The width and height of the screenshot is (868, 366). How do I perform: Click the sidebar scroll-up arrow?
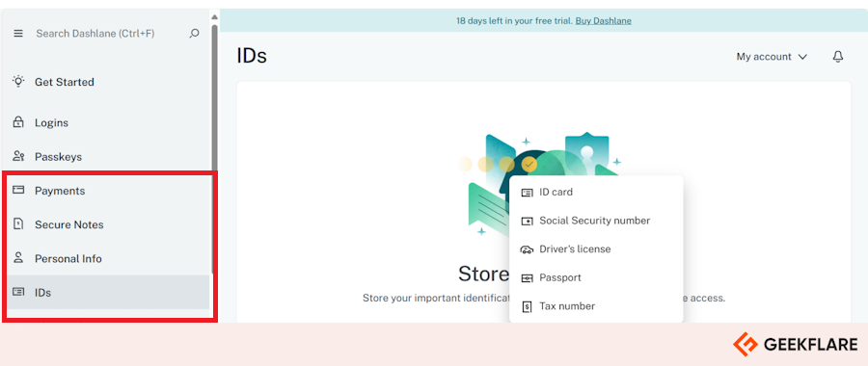click(215, 16)
